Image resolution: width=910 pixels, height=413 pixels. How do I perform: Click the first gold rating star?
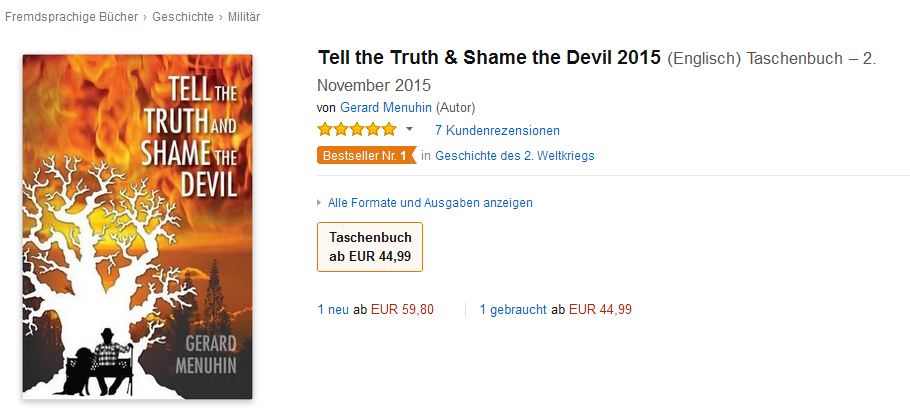coord(325,130)
